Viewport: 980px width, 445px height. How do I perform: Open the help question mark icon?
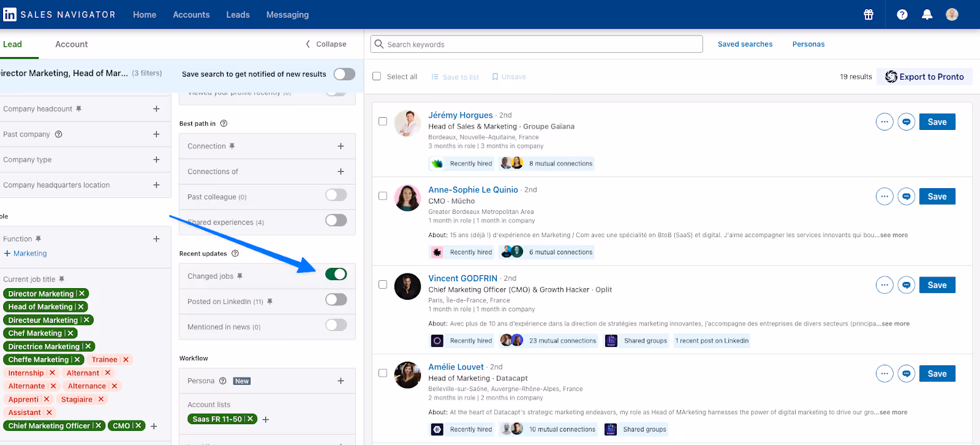click(902, 14)
